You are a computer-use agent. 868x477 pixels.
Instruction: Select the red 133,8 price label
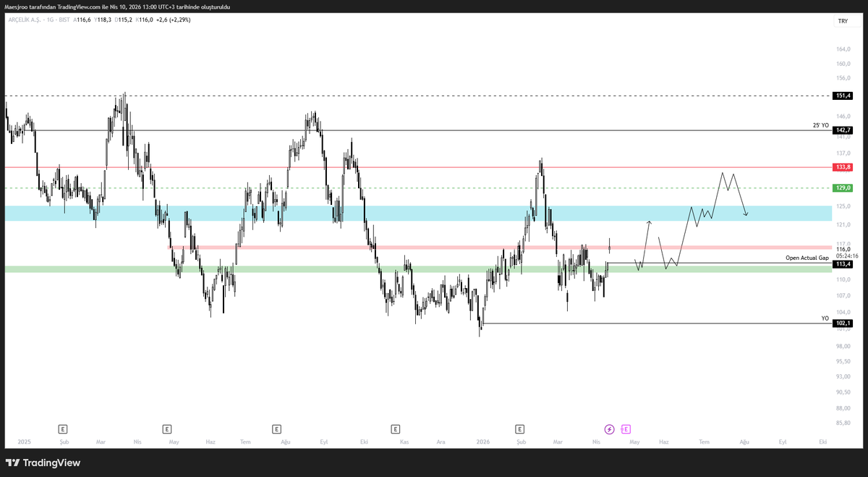click(x=843, y=167)
